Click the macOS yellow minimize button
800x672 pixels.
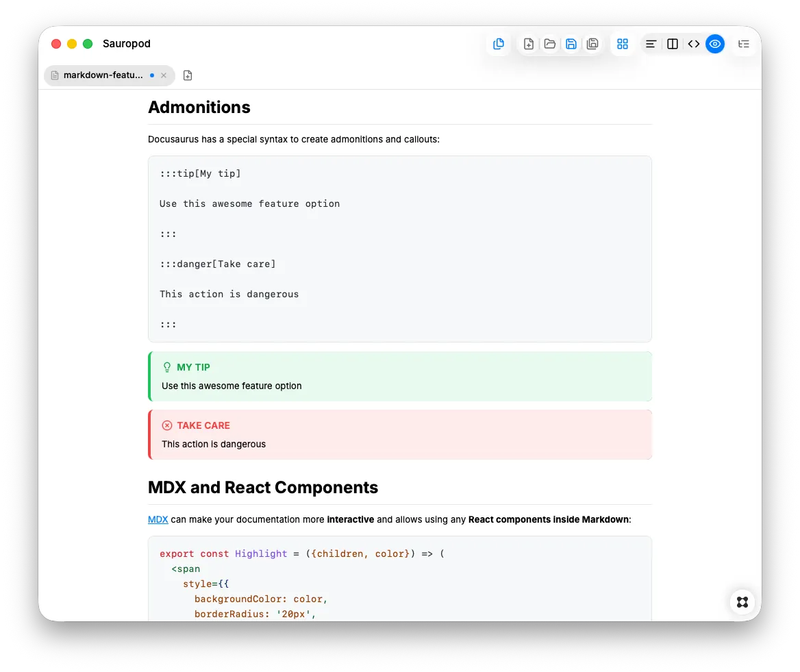(72, 44)
